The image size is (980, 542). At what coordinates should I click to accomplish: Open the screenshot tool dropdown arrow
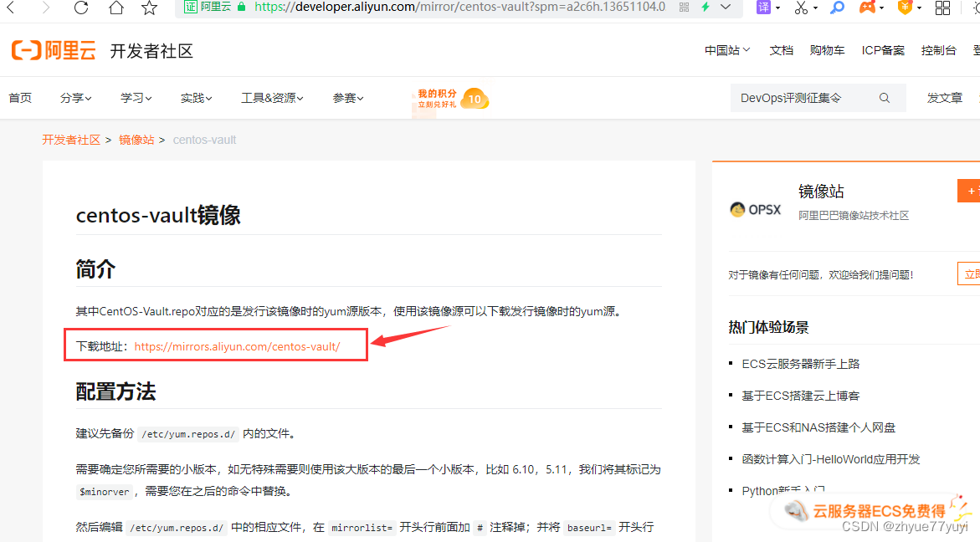coord(816,8)
